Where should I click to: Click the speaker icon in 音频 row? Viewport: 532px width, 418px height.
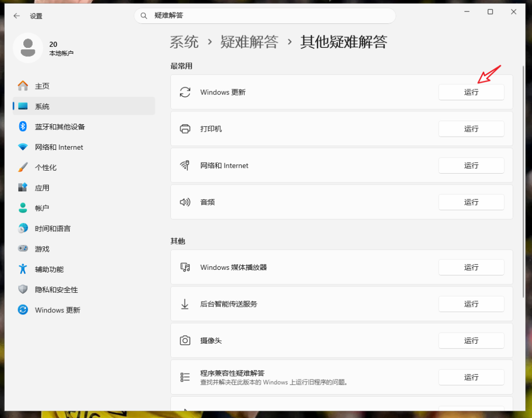pyautogui.click(x=185, y=202)
